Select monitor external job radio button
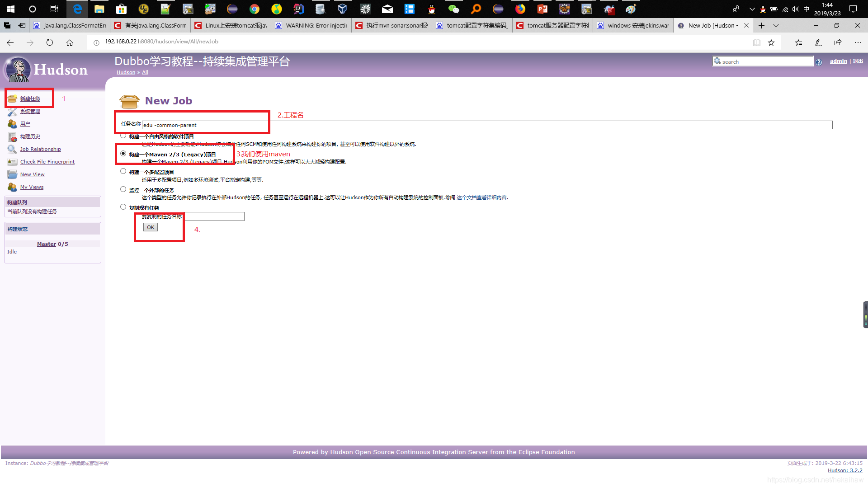868x488 pixels. [123, 189]
